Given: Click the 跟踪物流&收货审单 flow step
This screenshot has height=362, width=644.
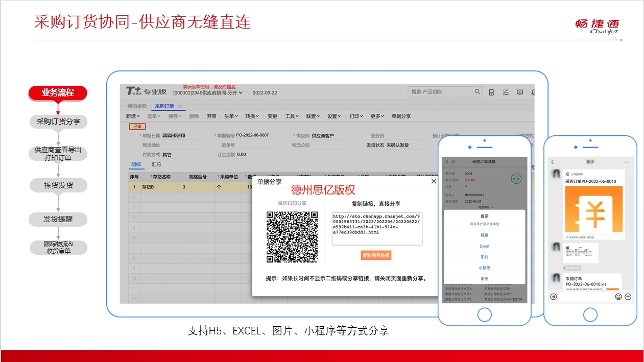Looking at the screenshot, I should (x=58, y=248).
